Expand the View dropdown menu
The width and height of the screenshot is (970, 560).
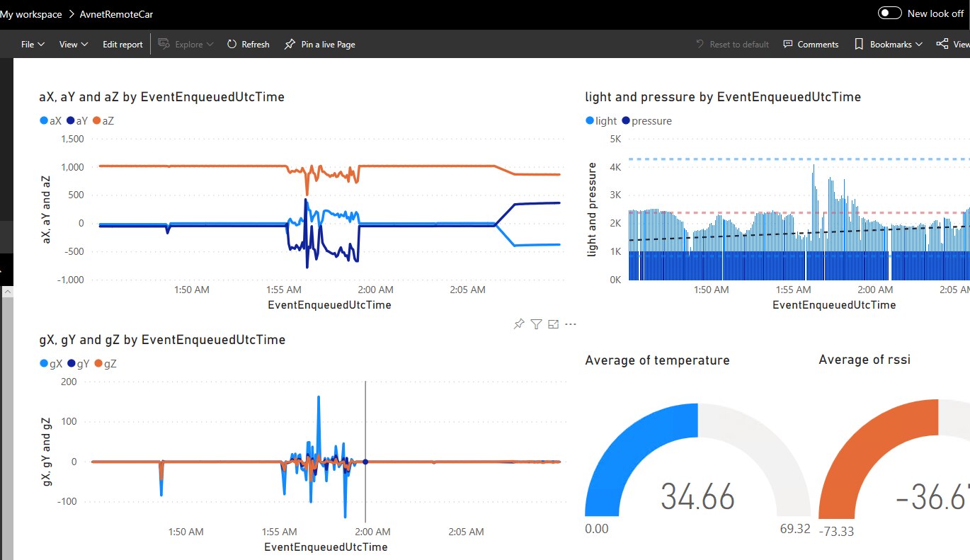[74, 44]
